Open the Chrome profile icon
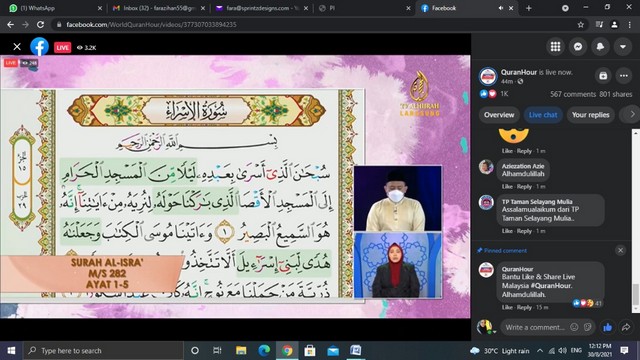The image size is (640, 360). [614, 24]
